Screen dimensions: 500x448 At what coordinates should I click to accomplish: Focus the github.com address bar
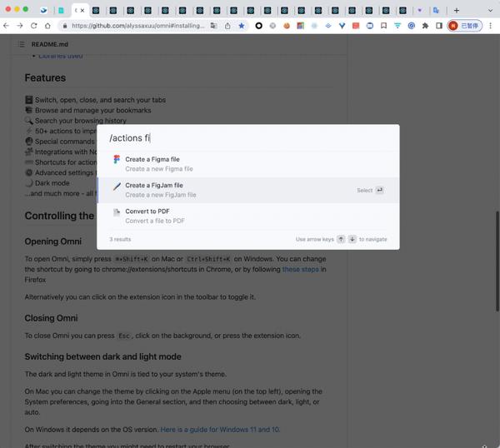[x=137, y=26]
